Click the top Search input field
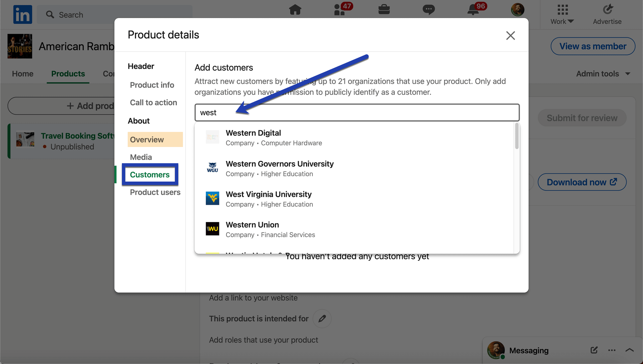This screenshot has height=364, width=643. tap(115, 14)
